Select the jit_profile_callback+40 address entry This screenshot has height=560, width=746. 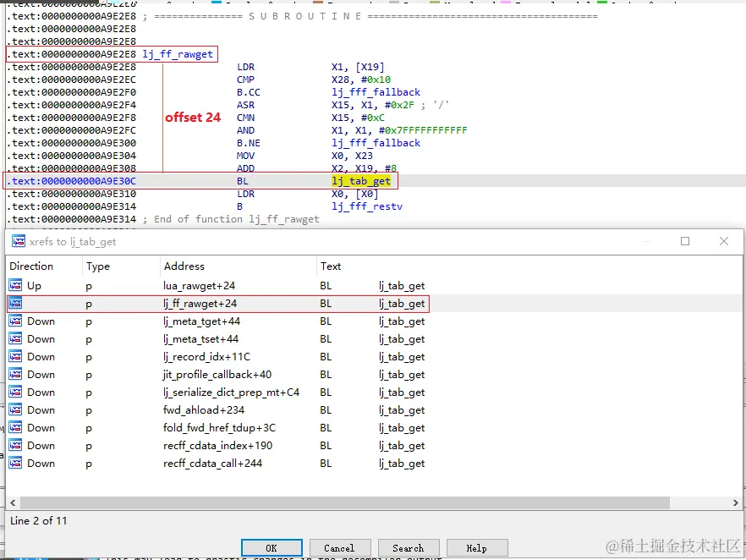(x=217, y=375)
